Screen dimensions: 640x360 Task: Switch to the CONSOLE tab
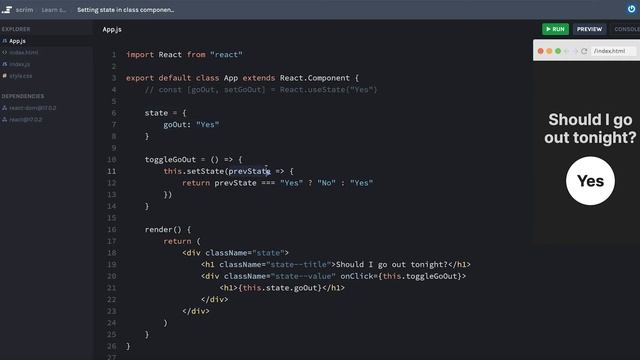click(x=627, y=29)
